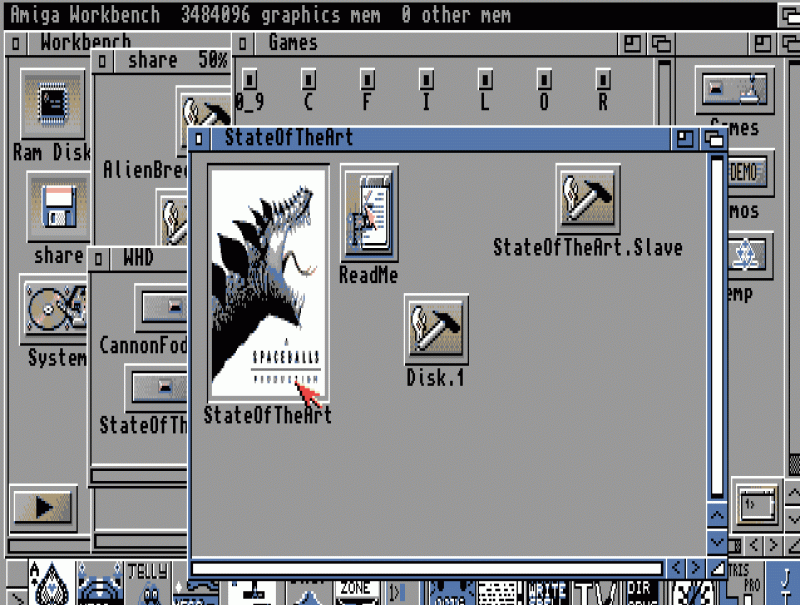Screen dimensions: 800x605
Task: Launch the TV dock icon
Action: 596,593
